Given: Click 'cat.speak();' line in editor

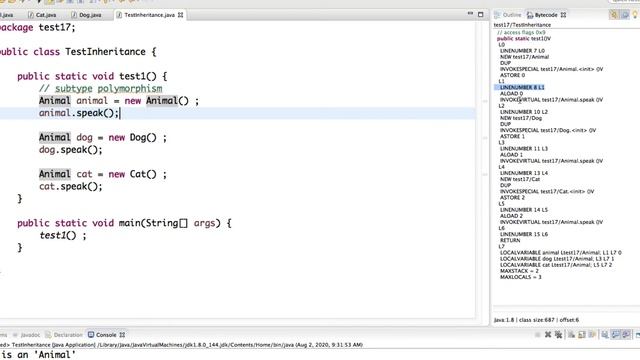Looking at the screenshot, I should pos(71,187).
